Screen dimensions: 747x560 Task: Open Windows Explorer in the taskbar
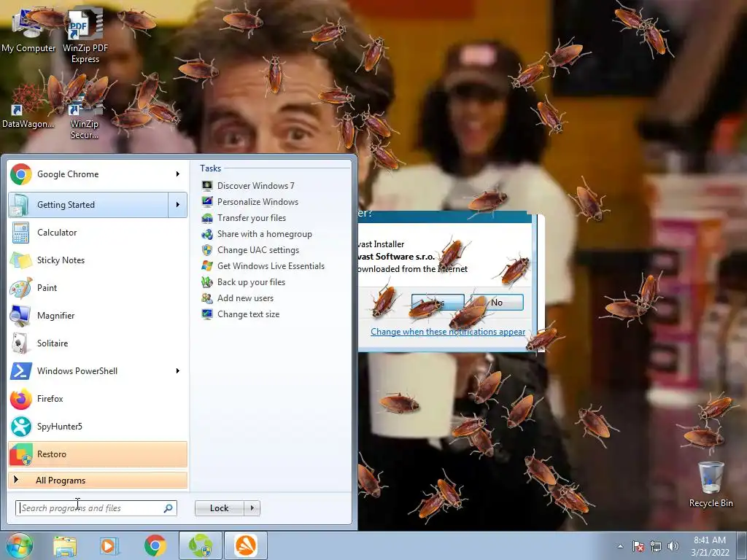[x=65, y=545]
